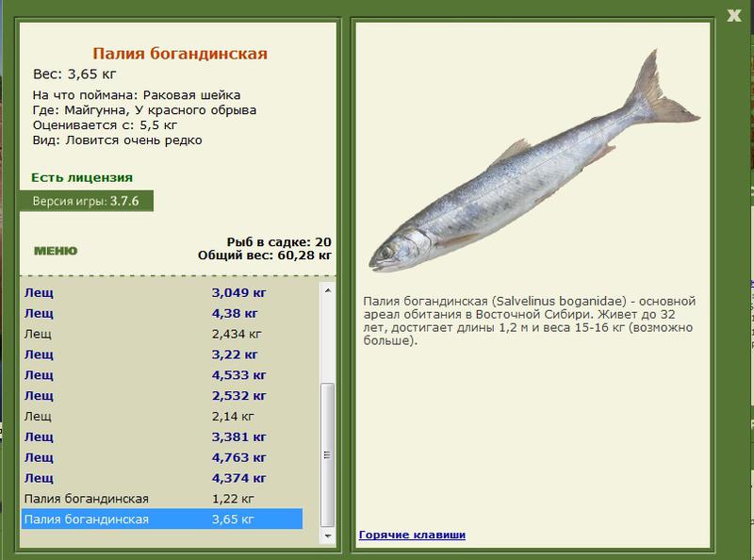Click the Вид: Ловится очень редко line
754x560 pixels.
pos(117,140)
